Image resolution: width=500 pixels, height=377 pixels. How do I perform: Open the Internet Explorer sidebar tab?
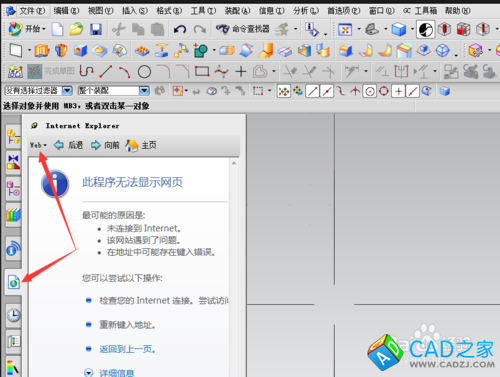14,282
